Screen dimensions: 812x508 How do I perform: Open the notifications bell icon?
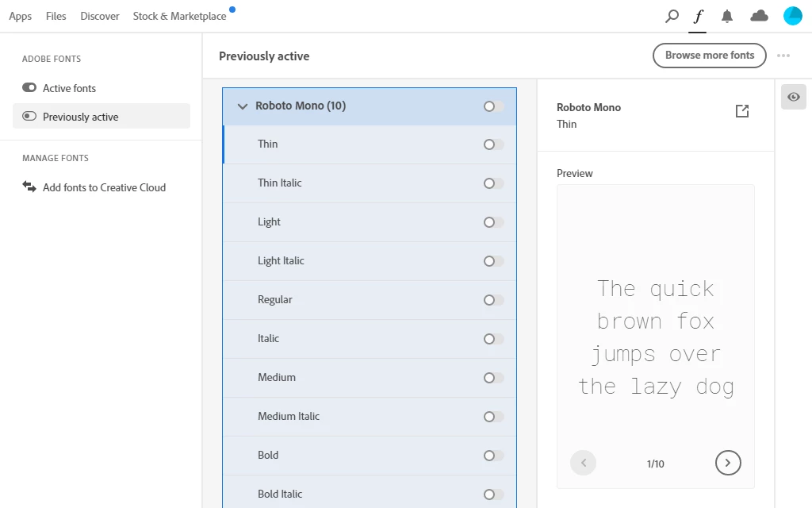click(x=727, y=17)
